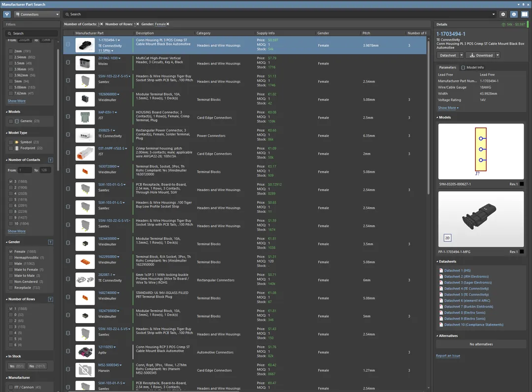Image resolution: width=532 pixels, height=392 pixels.
Task: Open the M52-5000345 no-image thumbnail
Action: coord(85,370)
